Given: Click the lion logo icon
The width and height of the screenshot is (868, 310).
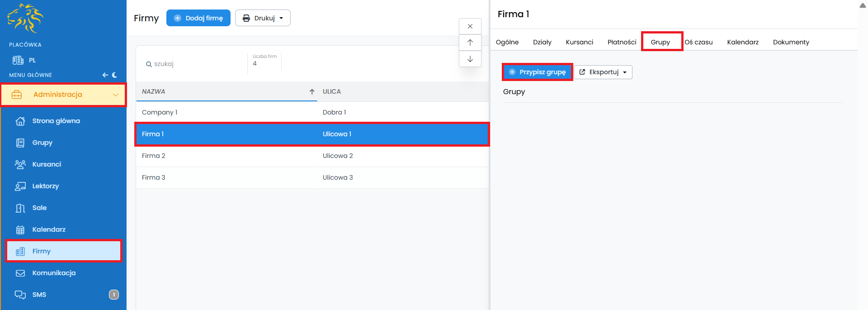Looking at the screenshot, I should pyautogui.click(x=25, y=19).
